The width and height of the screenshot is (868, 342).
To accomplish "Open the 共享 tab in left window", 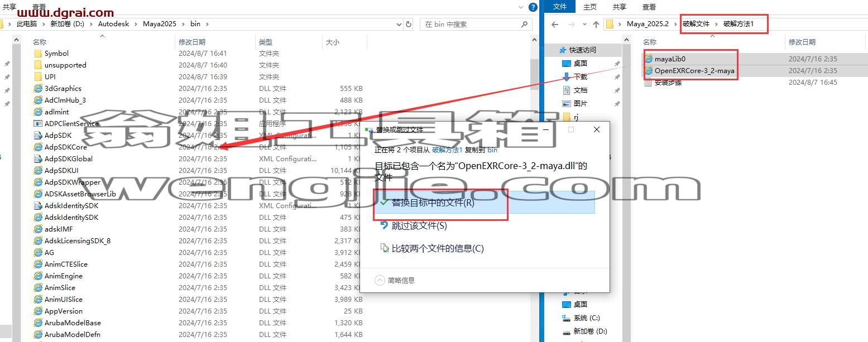I will [9, 7].
